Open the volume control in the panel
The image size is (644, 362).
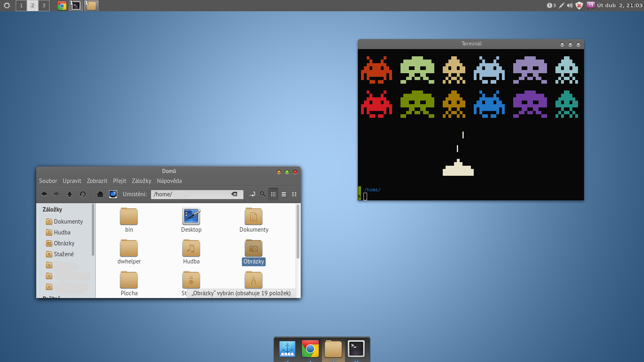pyautogui.click(x=570, y=6)
